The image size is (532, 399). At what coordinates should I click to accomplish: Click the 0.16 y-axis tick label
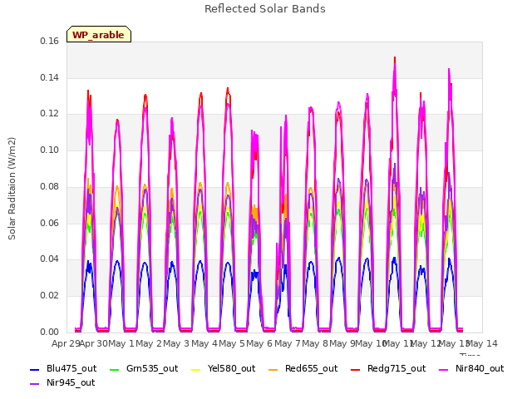[49, 41]
